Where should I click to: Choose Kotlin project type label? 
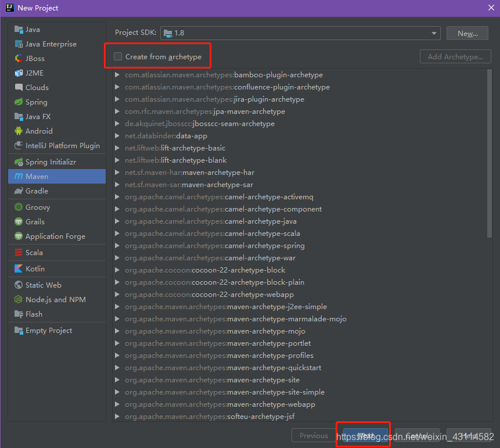35,268
